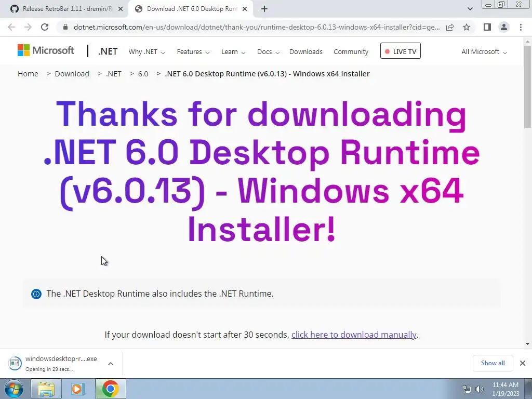Open Windows Media Player from the taskbar

(x=78, y=389)
